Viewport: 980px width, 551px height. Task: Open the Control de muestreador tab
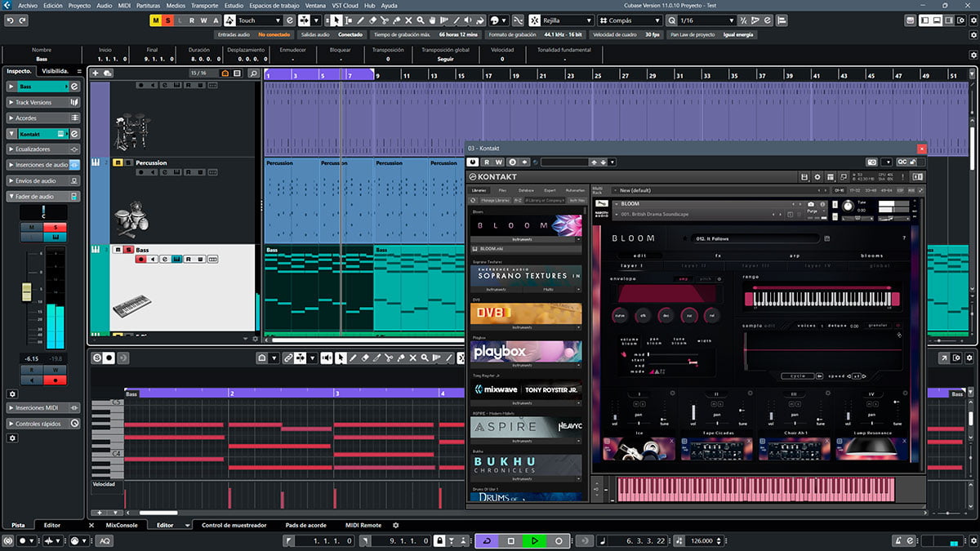(234, 525)
